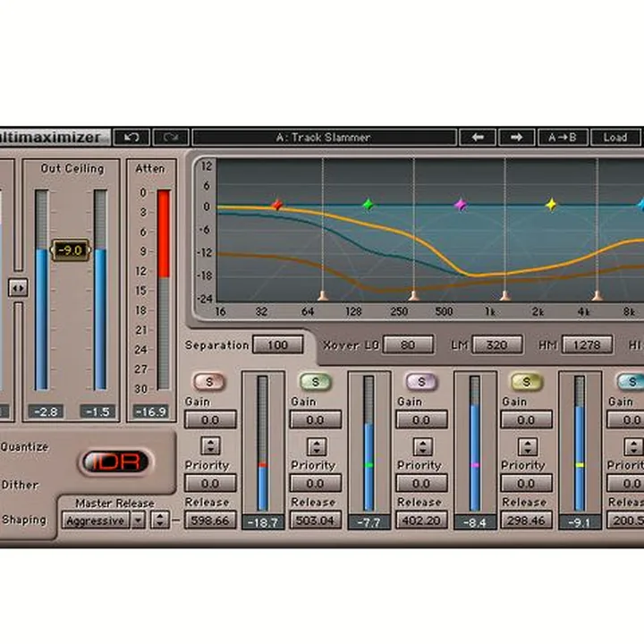Solo the green low-mid band
The image size is (644, 644).
click(x=315, y=382)
